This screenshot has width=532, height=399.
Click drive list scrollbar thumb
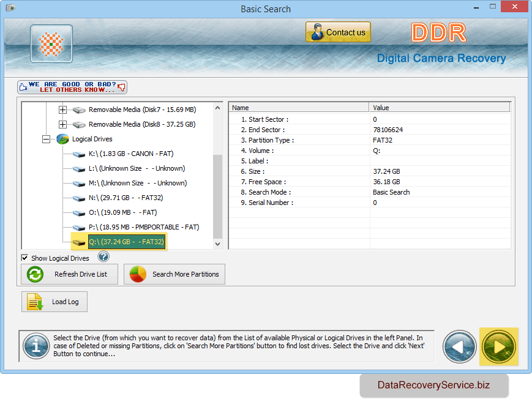tap(217, 196)
